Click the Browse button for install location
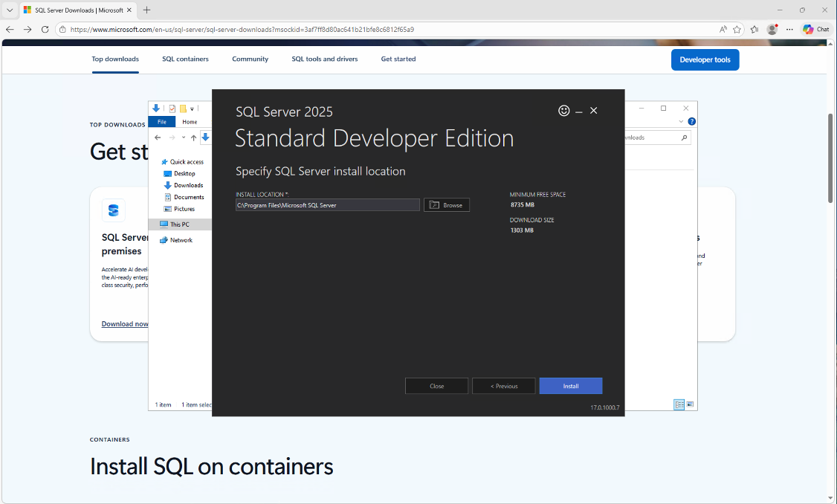This screenshot has width=837, height=504. tap(447, 205)
